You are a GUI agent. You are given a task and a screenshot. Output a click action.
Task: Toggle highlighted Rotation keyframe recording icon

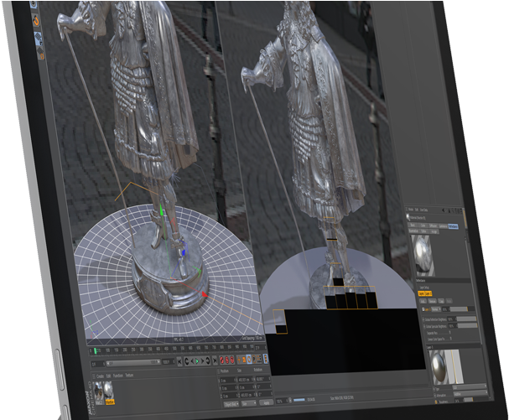(249, 359)
